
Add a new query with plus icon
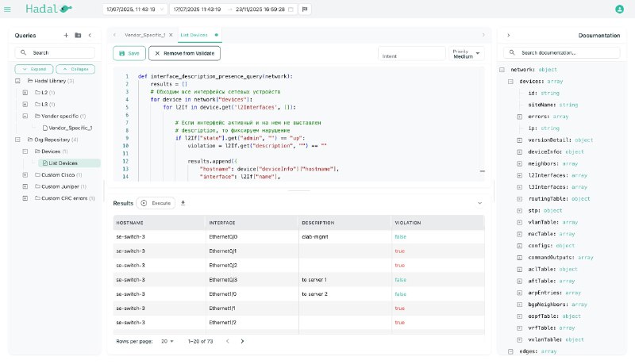pyautogui.click(x=66, y=35)
